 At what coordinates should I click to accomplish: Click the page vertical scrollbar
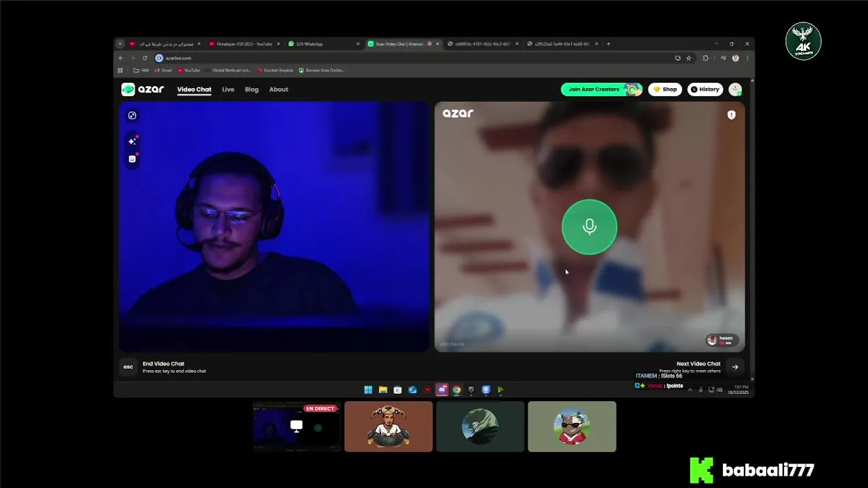click(x=751, y=230)
